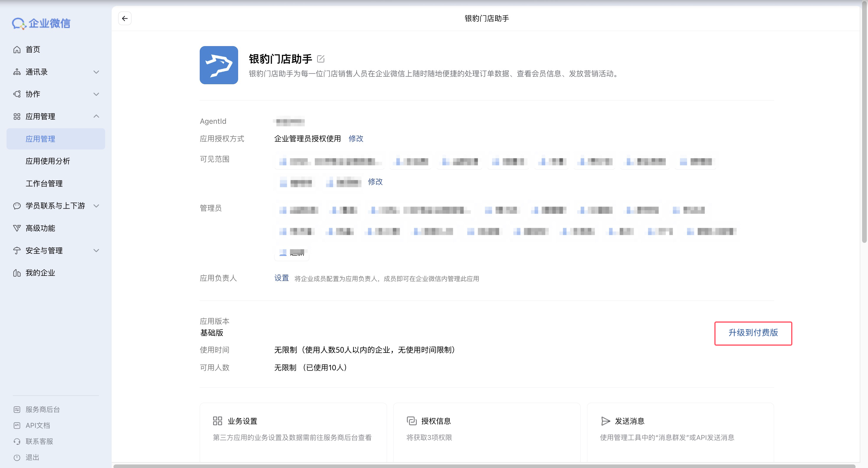Screen dimensions: 868x468
Task: Click the API文档 icon
Action: click(x=17, y=425)
